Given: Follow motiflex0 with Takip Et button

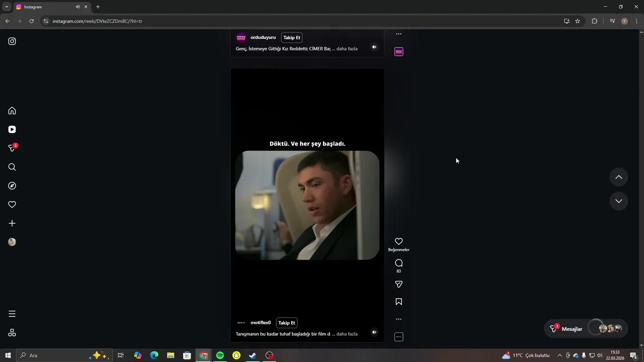Looking at the screenshot, I should (287, 323).
